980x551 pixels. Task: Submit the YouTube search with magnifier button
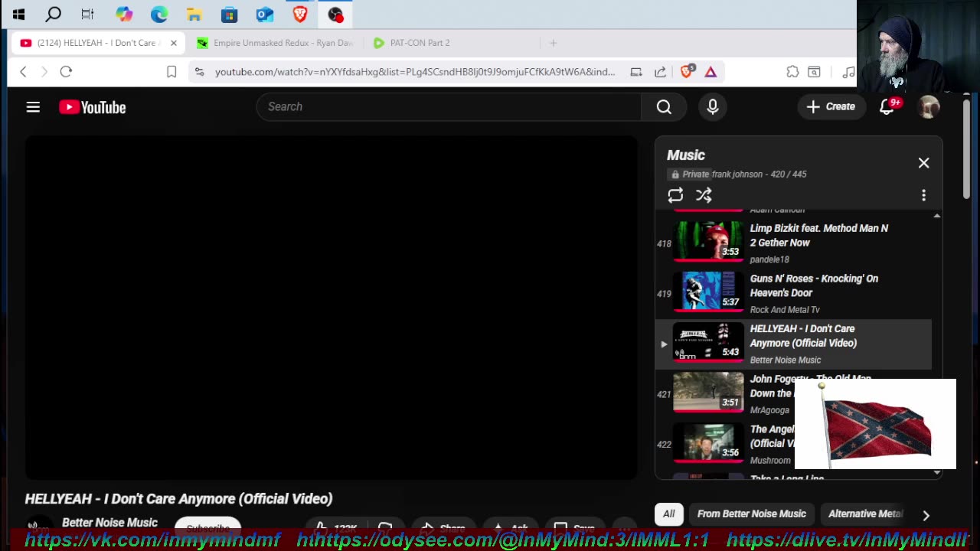click(664, 107)
